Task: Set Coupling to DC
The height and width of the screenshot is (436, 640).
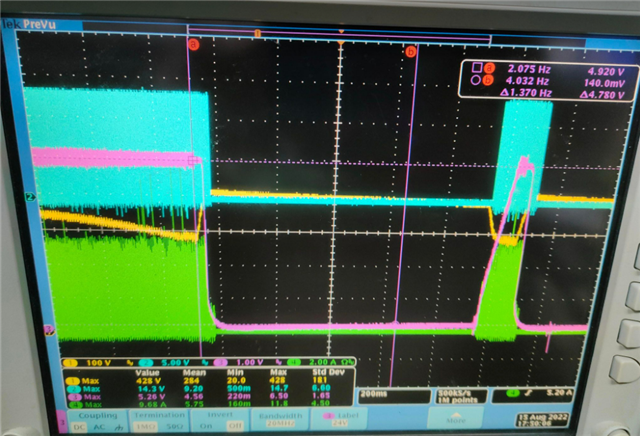Action: coord(80,427)
